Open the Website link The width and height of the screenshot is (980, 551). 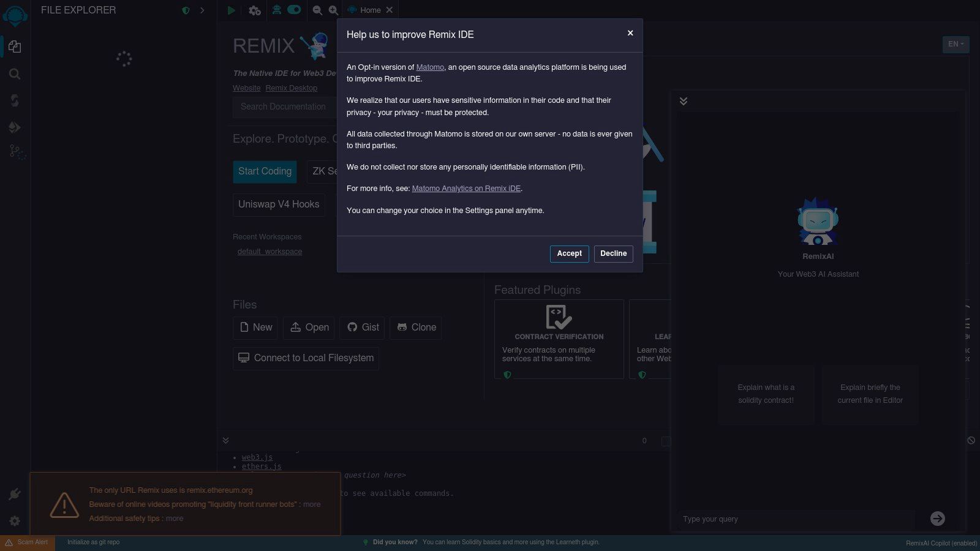(x=246, y=88)
